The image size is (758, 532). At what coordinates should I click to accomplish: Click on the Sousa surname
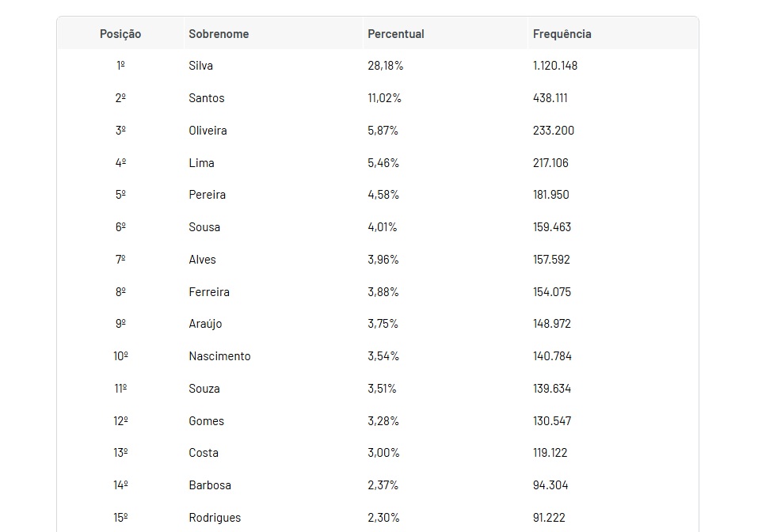pos(204,227)
